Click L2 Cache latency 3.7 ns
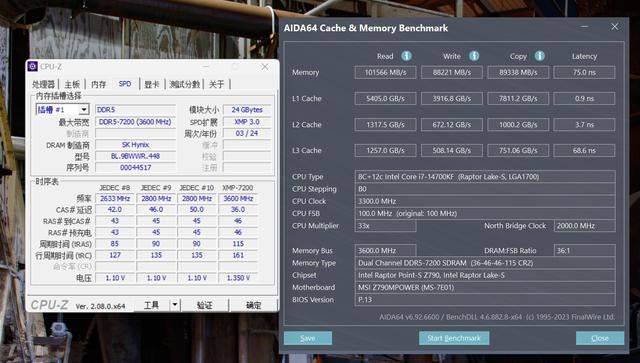640x363 pixels. point(584,125)
